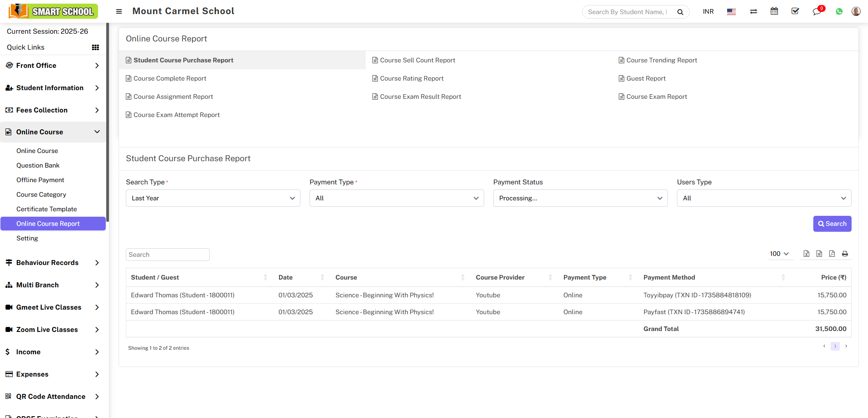The image size is (868, 418).
Task: Click the WhatsApp icon in header
Action: pyautogui.click(x=839, y=11)
